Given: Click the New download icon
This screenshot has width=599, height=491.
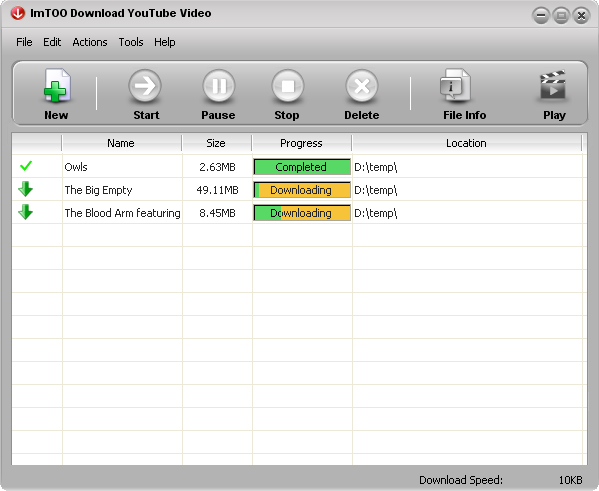Looking at the screenshot, I should [x=56, y=86].
